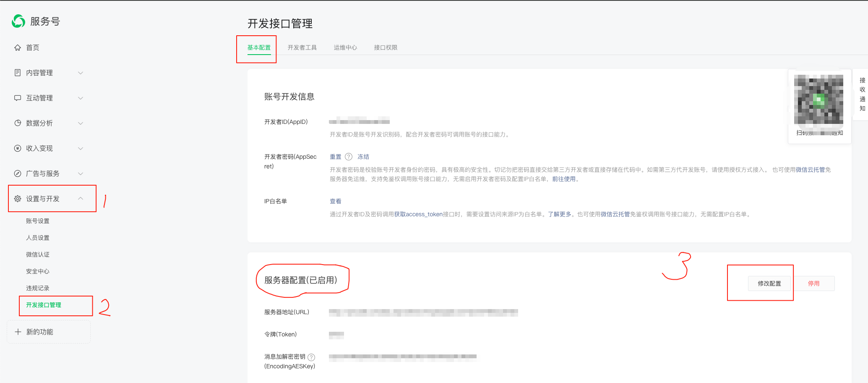Click the help icon next to 重置
The image size is (868, 383).
pyautogui.click(x=349, y=157)
